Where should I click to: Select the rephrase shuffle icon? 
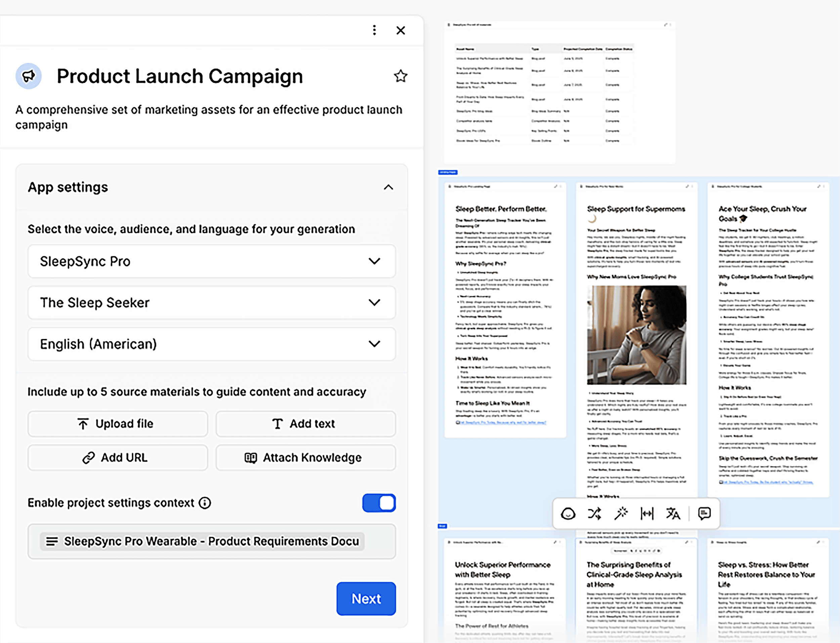(595, 514)
